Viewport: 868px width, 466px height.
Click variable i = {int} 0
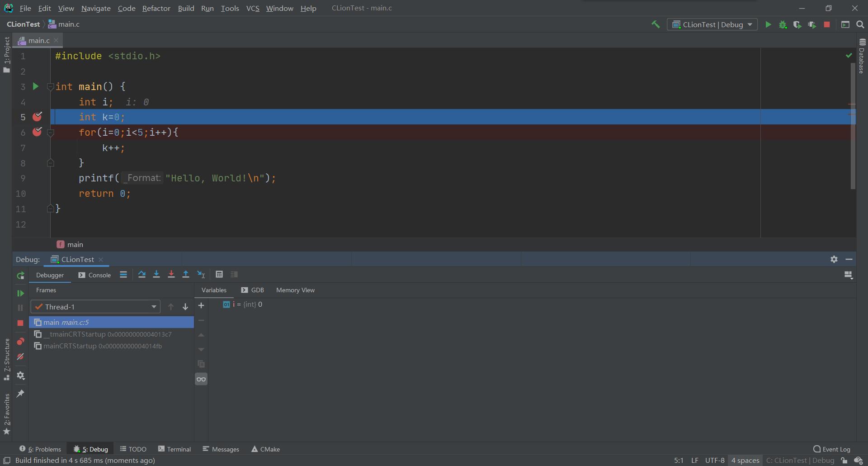pos(243,304)
